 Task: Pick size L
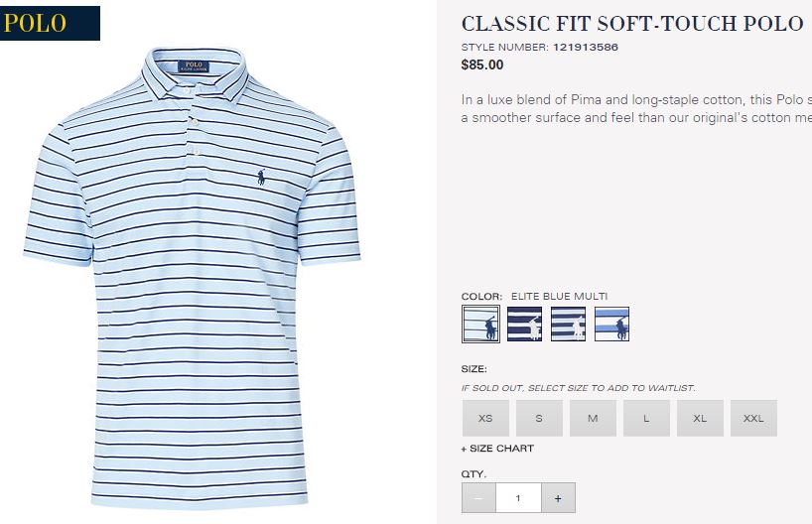pyautogui.click(x=646, y=418)
